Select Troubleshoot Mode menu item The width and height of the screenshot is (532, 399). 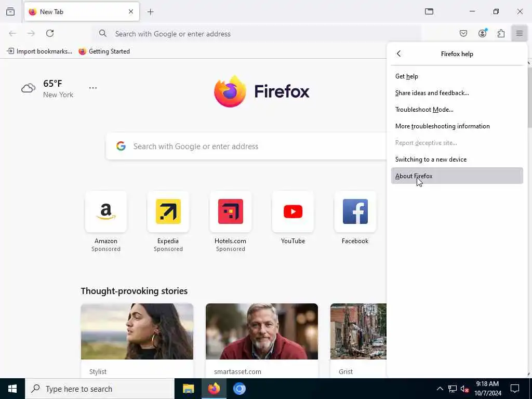[457, 110]
